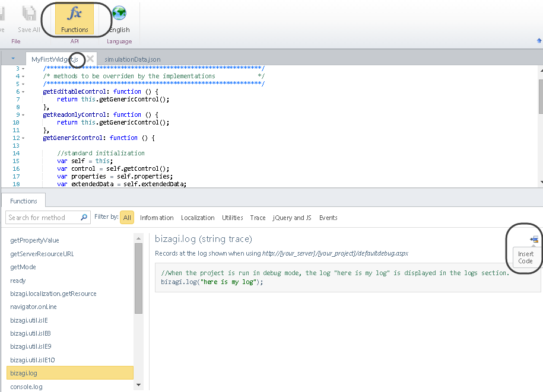
Task: Click the standard initialization comment line
Action: [101, 153]
